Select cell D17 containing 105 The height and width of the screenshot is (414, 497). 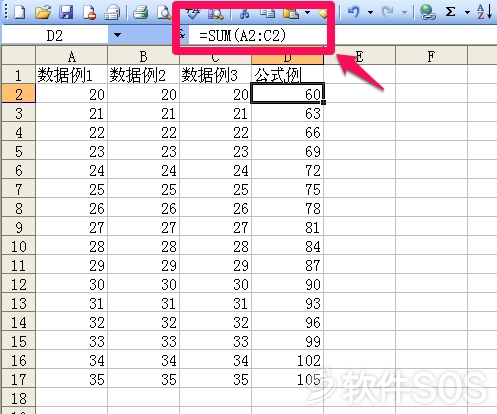click(287, 379)
